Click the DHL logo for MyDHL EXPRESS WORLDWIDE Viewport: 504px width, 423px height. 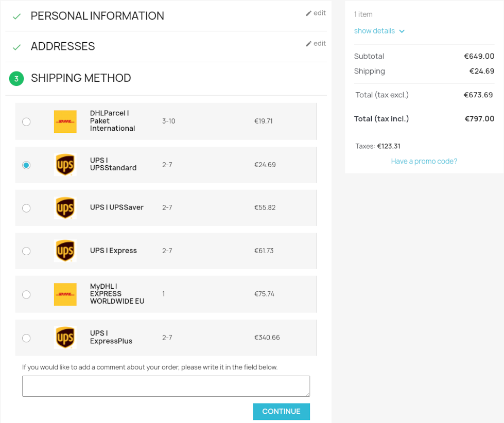click(65, 294)
